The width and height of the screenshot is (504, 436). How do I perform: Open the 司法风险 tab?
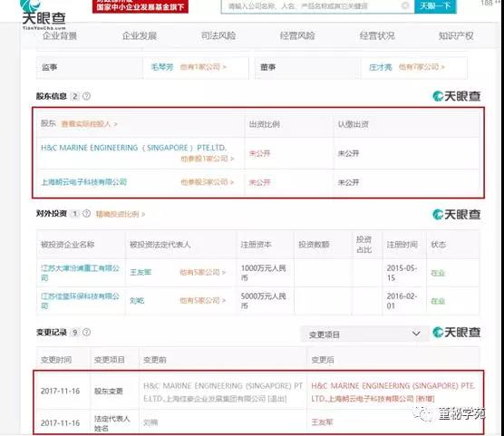218,35
